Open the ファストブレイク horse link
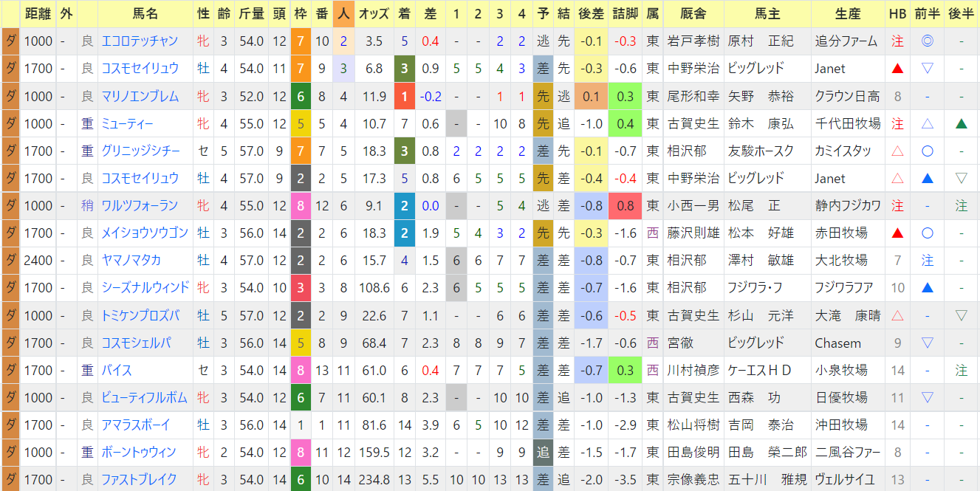The width and height of the screenshot is (980, 491). point(139,479)
